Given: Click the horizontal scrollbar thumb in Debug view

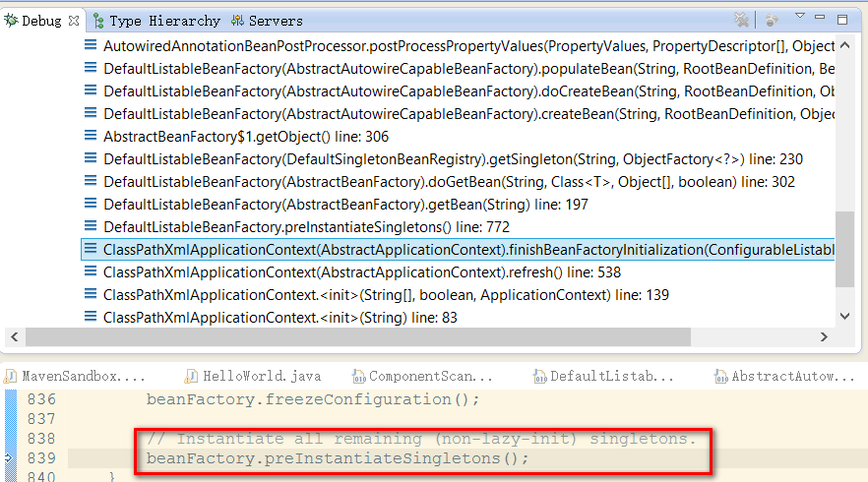Looking at the screenshot, I should (358, 337).
